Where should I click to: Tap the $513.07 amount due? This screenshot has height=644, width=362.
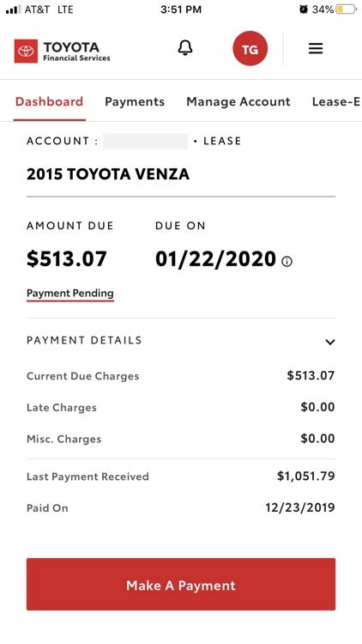point(67,259)
